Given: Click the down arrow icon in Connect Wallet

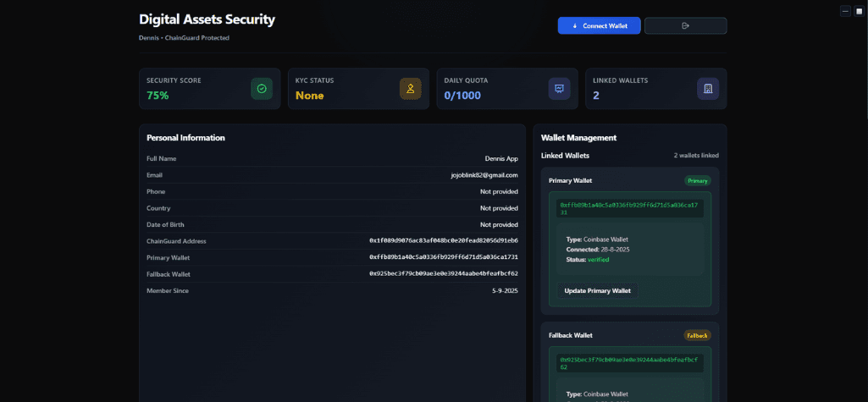Looking at the screenshot, I should (576, 26).
